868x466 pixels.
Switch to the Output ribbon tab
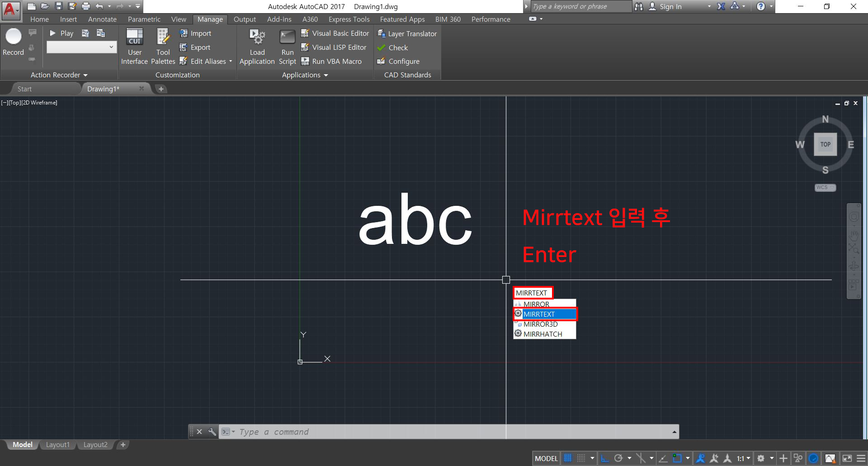pyautogui.click(x=245, y=19)
